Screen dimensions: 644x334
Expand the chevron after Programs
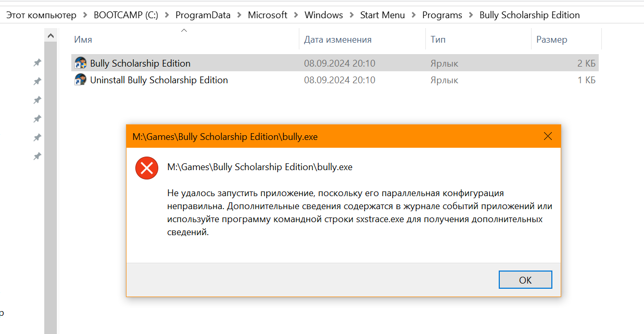pos(471,15)
